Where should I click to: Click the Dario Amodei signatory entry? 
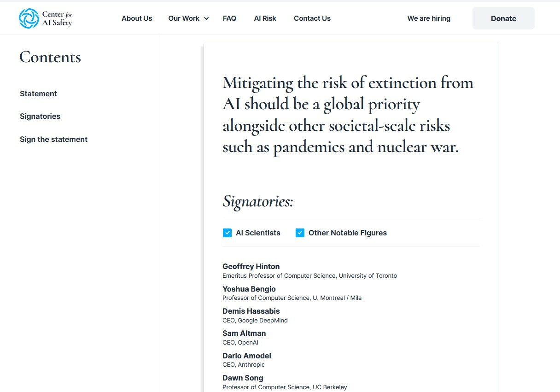click(x=246, y=356)
